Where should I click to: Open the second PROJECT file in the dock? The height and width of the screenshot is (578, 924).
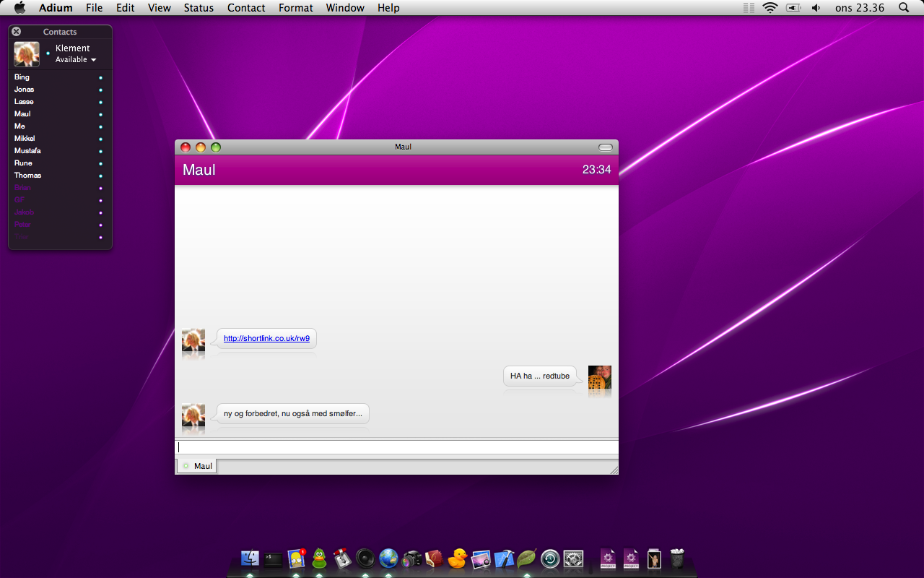coord(631,558)
